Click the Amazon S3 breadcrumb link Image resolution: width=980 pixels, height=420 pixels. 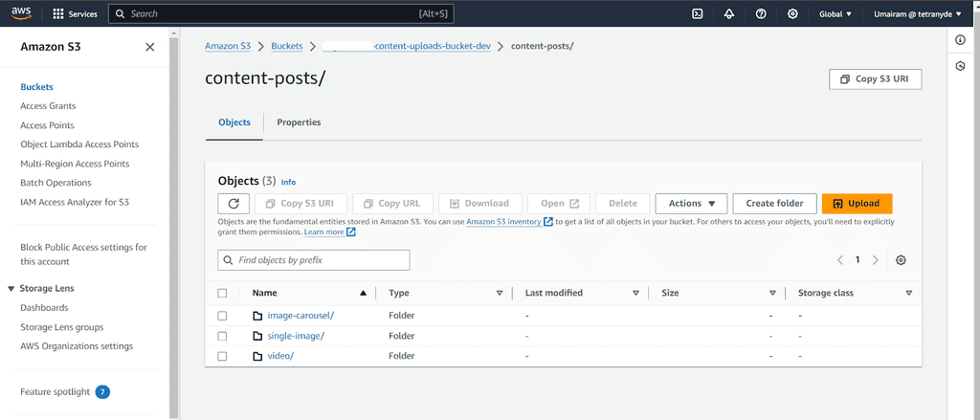pyautogui.click(x=228, y=46)
